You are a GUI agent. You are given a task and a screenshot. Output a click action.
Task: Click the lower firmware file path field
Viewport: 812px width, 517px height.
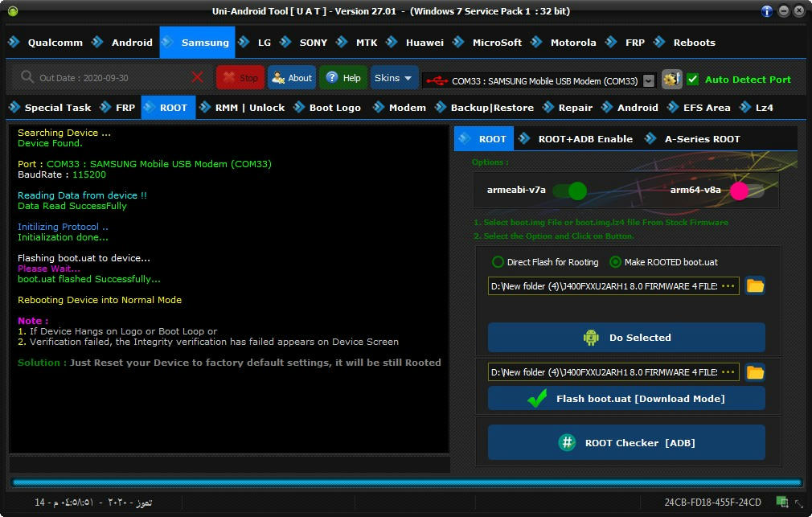[x=613, y=372]
